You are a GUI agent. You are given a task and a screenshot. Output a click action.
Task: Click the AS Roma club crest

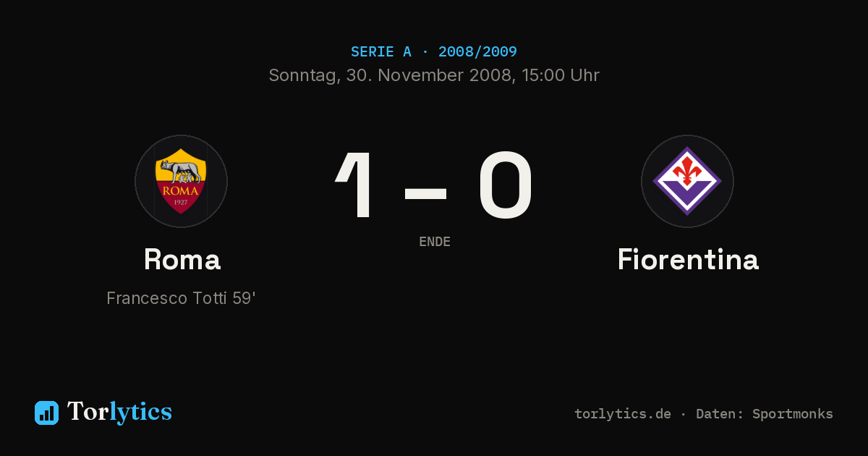point(181,181)
